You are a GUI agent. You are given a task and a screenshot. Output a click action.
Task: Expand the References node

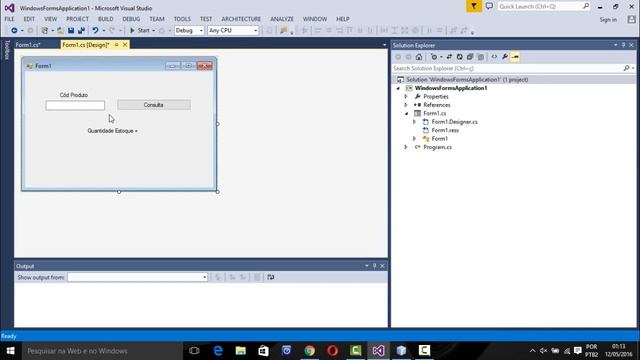[406, 105]
